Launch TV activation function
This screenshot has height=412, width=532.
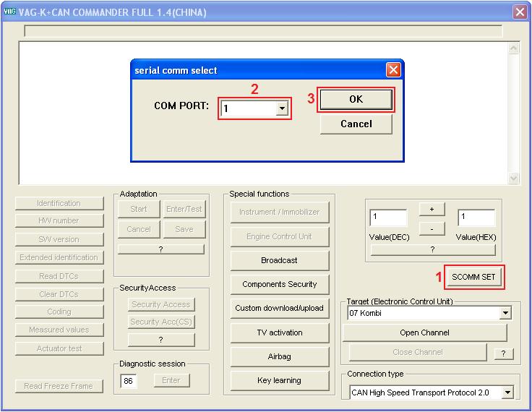[279, 332]
